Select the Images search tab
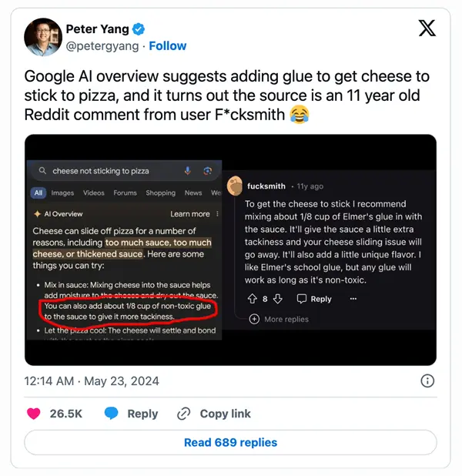The width and height of the screenshot is (462, 476). [x=62, y=193]
